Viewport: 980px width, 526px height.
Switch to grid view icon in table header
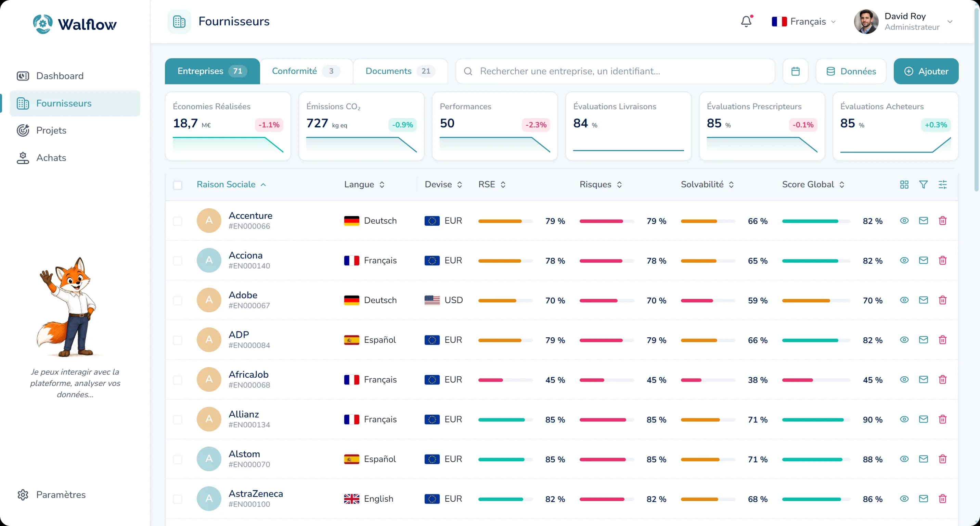904,185
